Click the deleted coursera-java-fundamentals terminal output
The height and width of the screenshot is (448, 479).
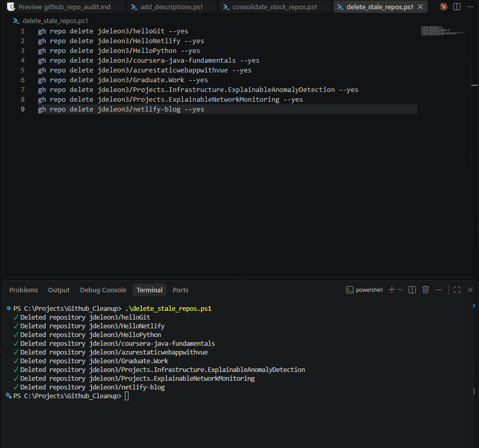[x=118, y=344]
